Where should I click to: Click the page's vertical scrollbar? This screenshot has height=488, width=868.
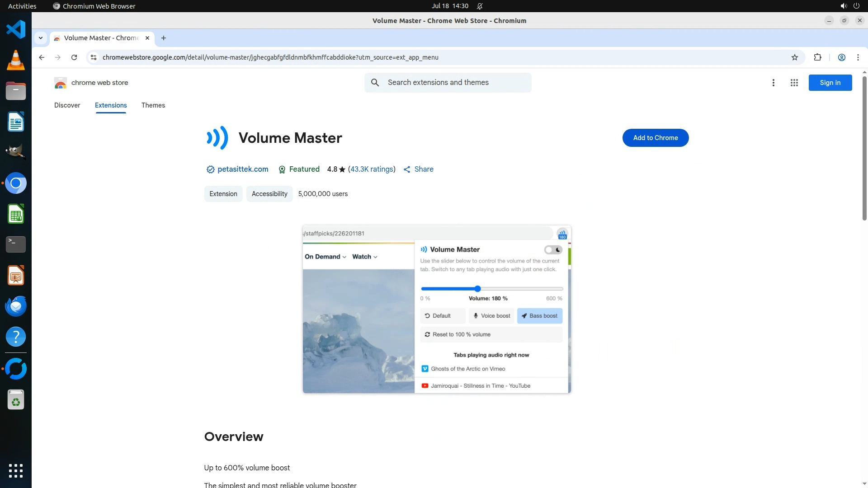tap(864, 149)
